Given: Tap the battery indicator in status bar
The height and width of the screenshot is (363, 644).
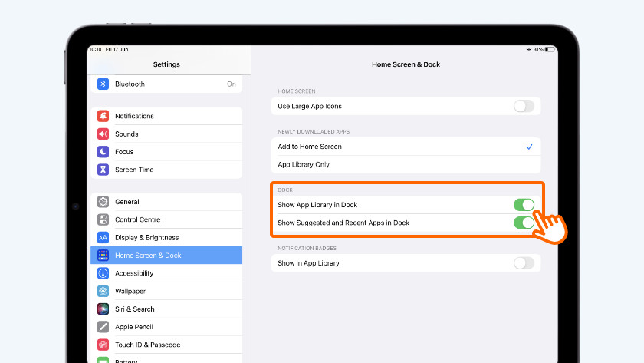Looking at the screenshot, I should click(x=549, y=50).
